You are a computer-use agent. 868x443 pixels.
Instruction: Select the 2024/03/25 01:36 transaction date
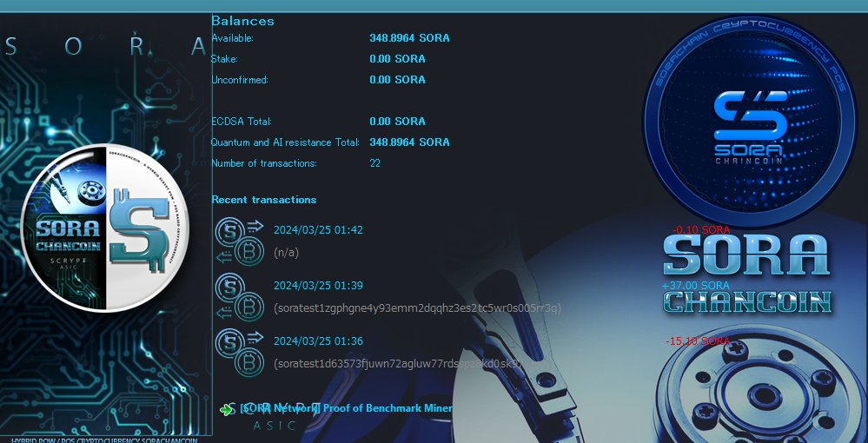click(x=318, y=341)
